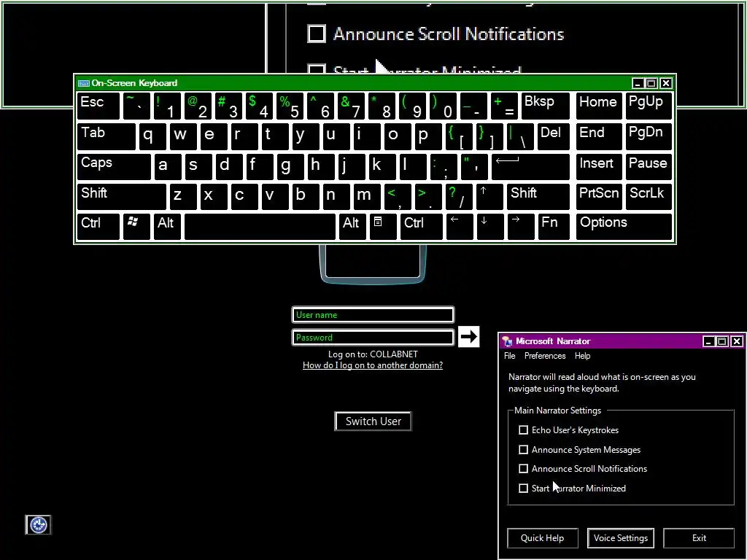
Task: Click the Quick Help button
Action: click(542, 538)
